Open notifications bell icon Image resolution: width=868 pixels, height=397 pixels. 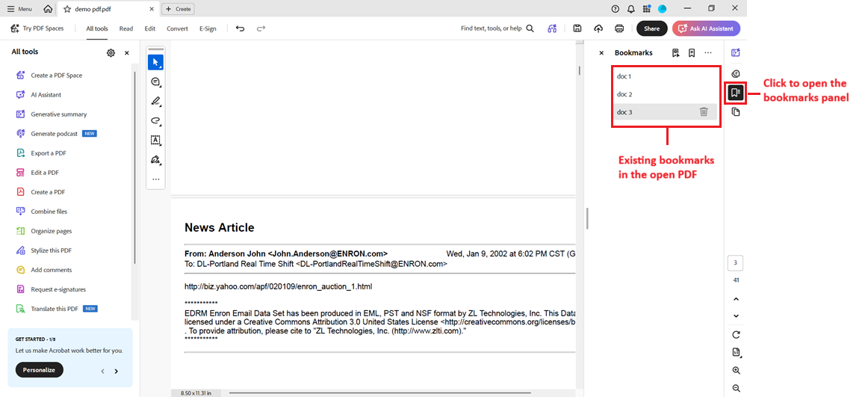(x=631, y=9)
